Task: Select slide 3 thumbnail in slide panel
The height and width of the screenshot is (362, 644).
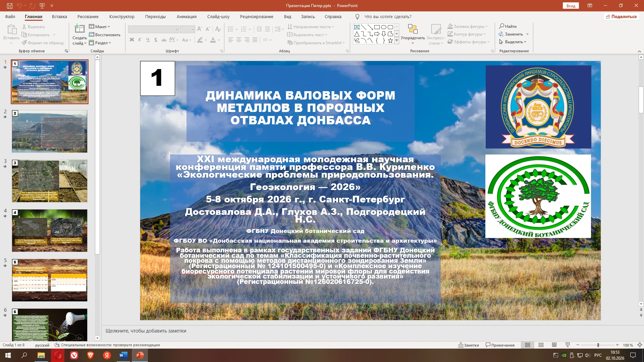Action: coord(50,181)
